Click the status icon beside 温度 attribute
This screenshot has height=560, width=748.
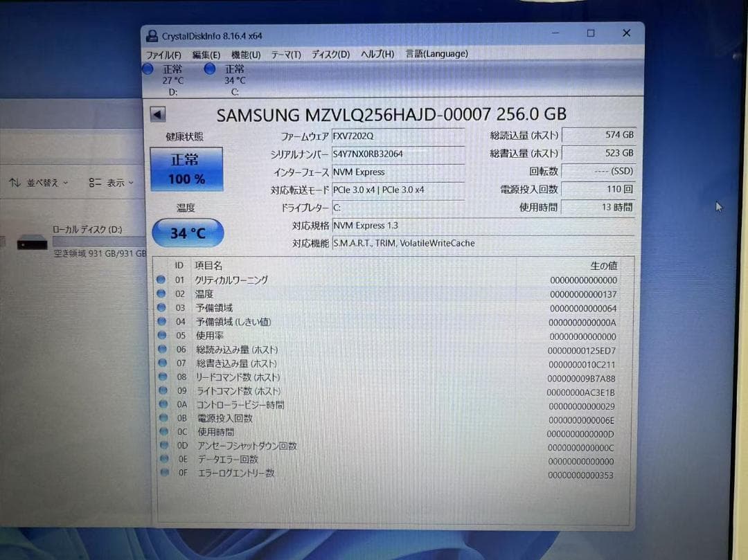point(162,293)
